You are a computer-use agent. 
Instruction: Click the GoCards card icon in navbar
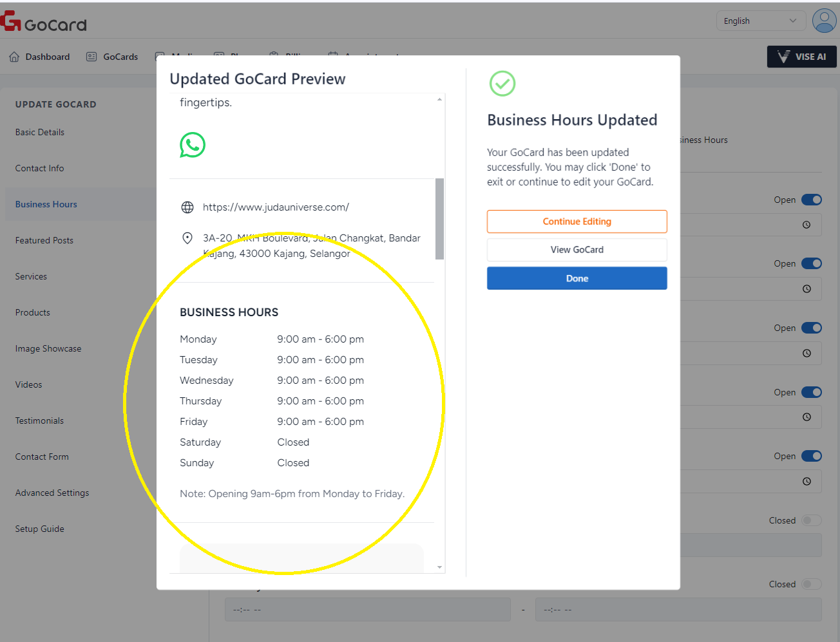click(x=91, y=57)
